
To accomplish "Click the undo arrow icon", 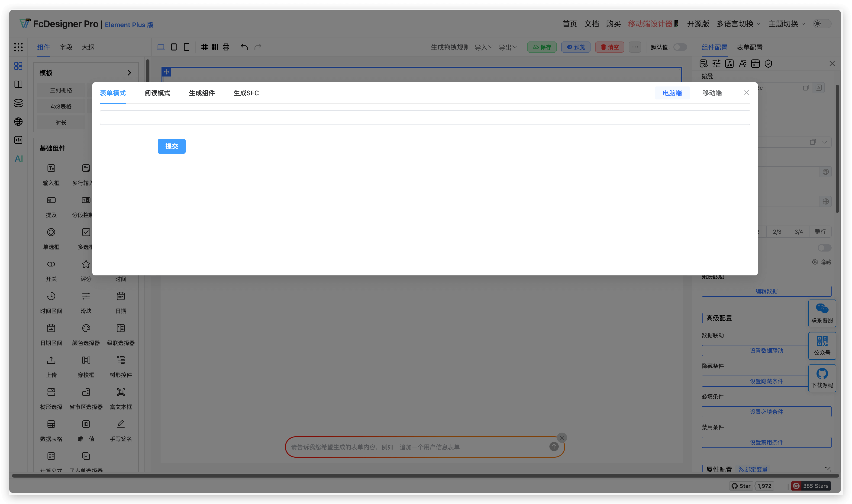I will point(244,47).
